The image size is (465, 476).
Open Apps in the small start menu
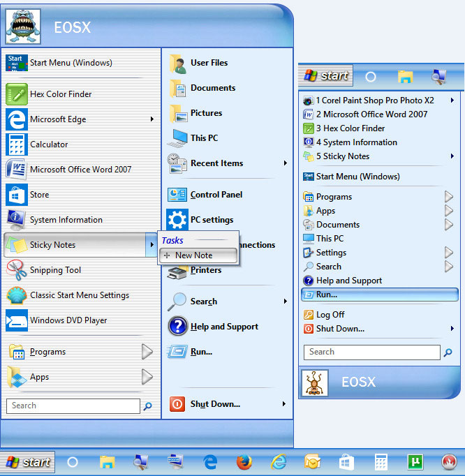(x=380, y=211)
